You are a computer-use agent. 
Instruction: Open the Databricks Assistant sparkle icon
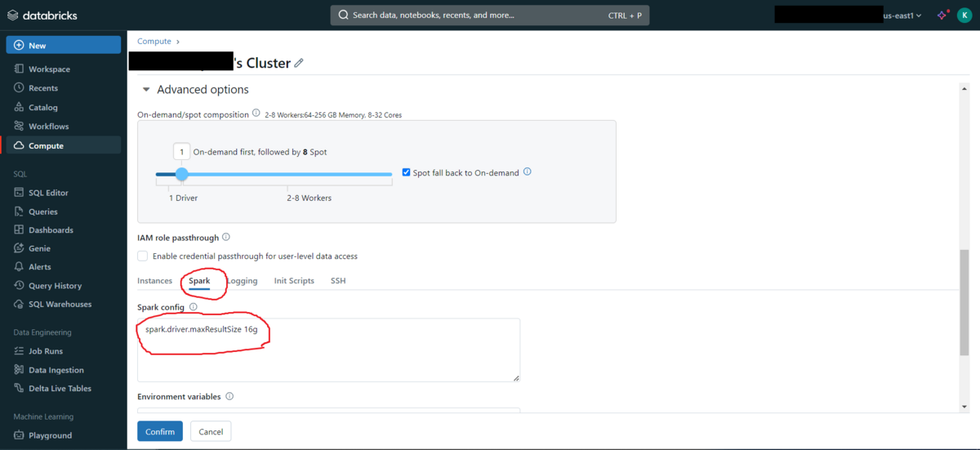(x=943, y=15)
